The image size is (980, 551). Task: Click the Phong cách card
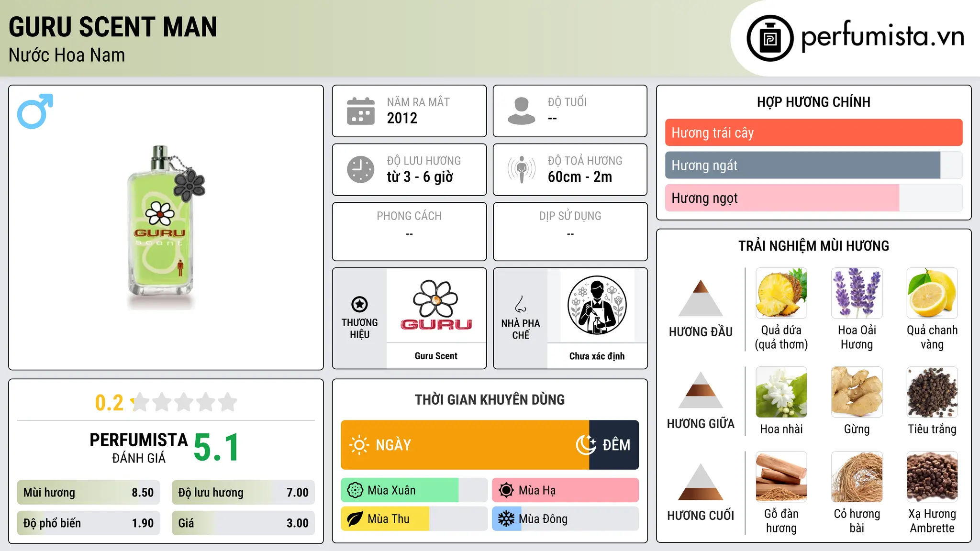point(409,231)
